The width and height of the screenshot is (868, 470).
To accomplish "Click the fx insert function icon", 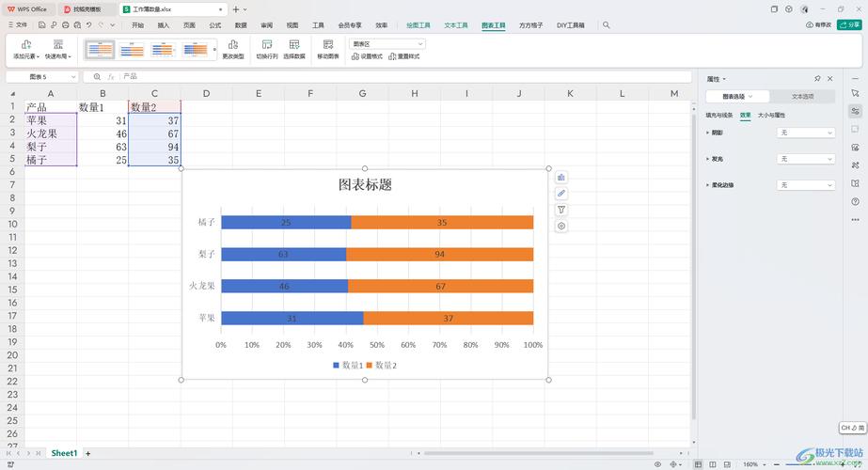I will [x=111, y=77].
